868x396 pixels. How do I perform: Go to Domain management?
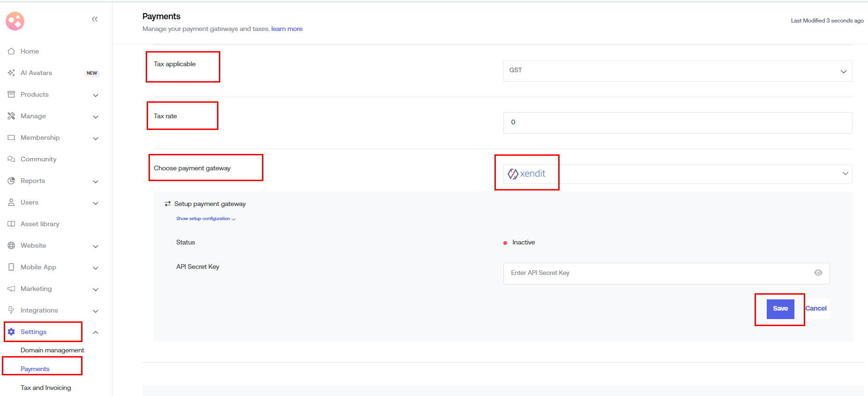(x=52, y=350)
